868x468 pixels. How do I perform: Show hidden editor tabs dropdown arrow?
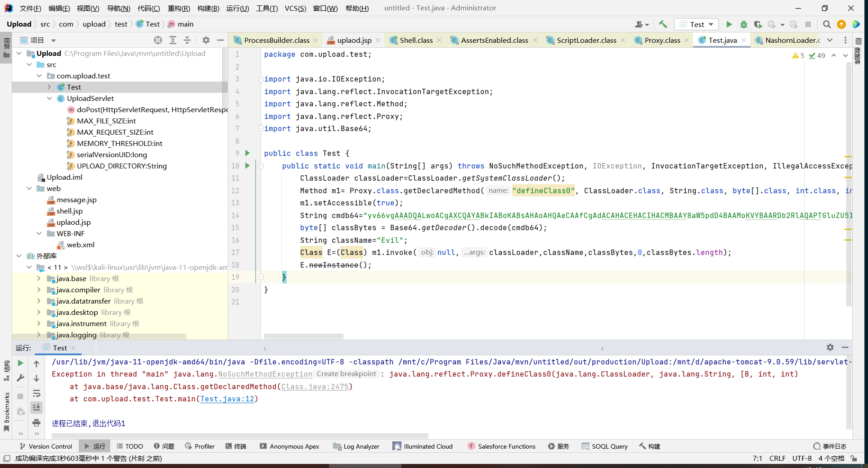[830, 40]
